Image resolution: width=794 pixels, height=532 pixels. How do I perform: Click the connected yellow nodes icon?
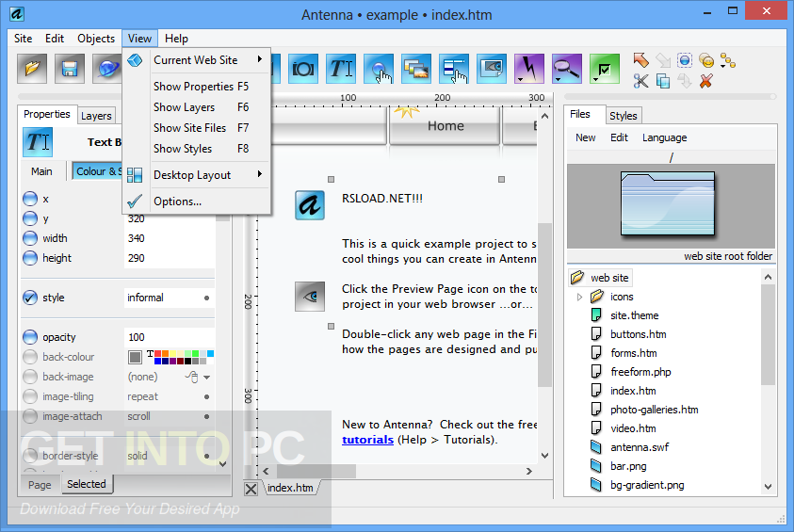point(728,61)
